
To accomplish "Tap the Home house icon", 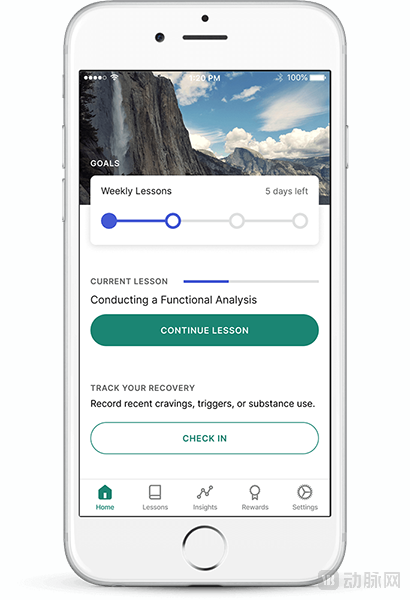I will [105, 492].
